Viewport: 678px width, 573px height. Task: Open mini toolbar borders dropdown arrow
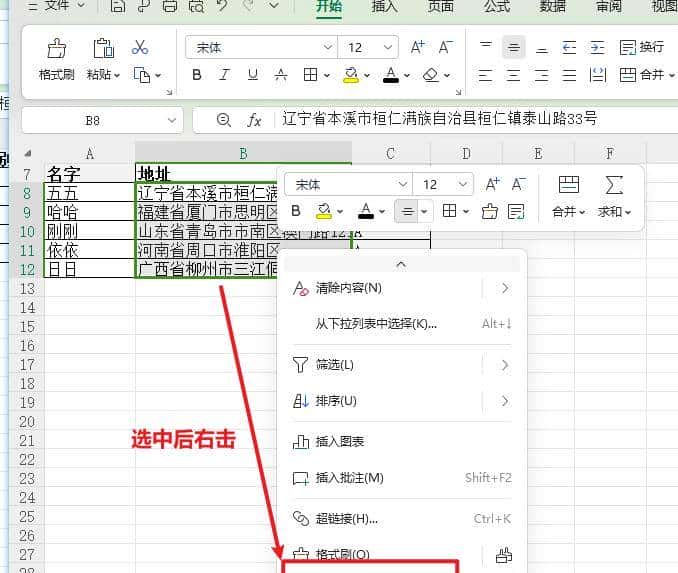466,211
